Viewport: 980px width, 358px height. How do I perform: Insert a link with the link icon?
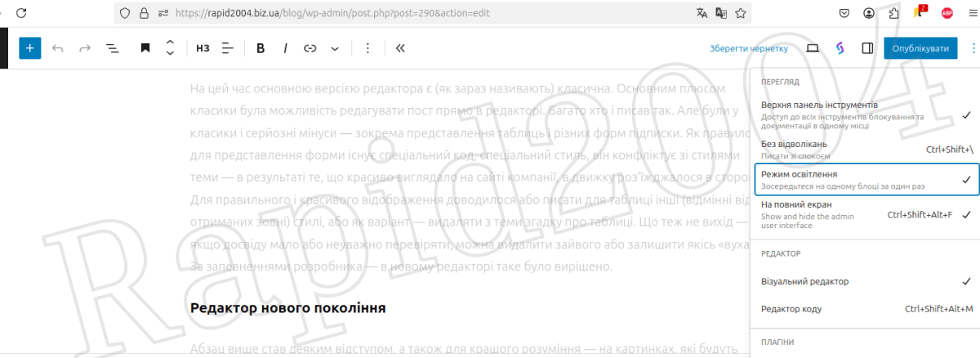click(310, 48)
